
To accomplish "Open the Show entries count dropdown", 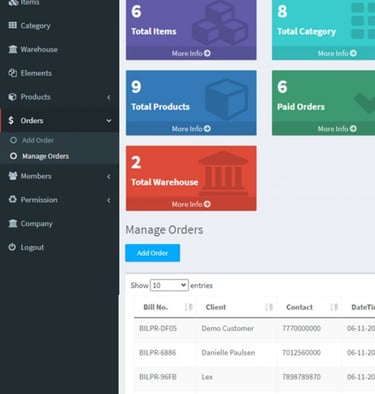I will 169,285.
